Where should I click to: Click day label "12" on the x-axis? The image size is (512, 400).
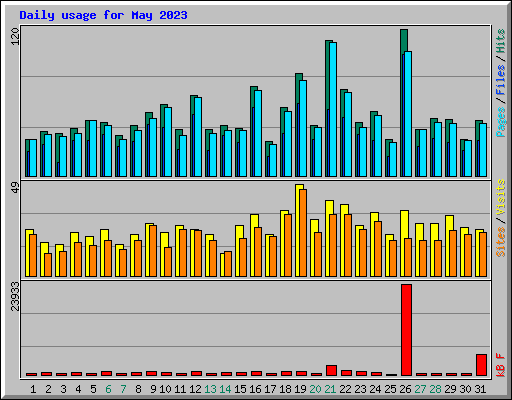(x=195, y=389)
